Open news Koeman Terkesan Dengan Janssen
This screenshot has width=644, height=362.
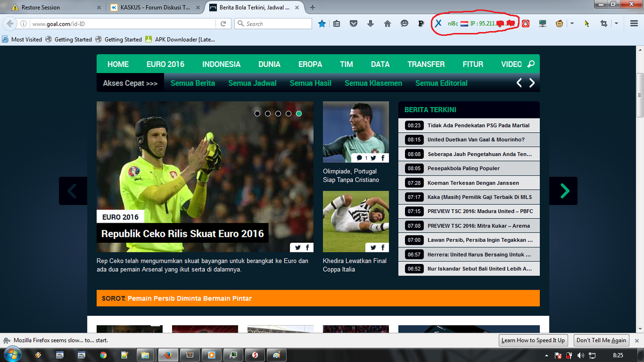point(473,183)
